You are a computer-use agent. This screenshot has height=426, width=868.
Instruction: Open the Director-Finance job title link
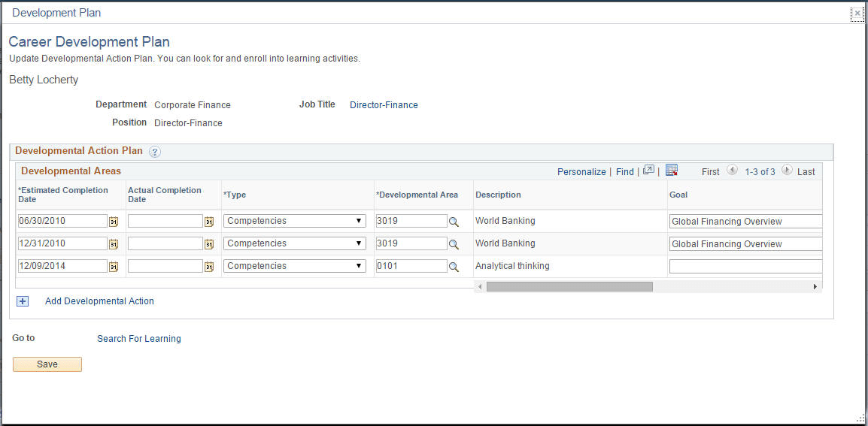(x=384, y=105)
